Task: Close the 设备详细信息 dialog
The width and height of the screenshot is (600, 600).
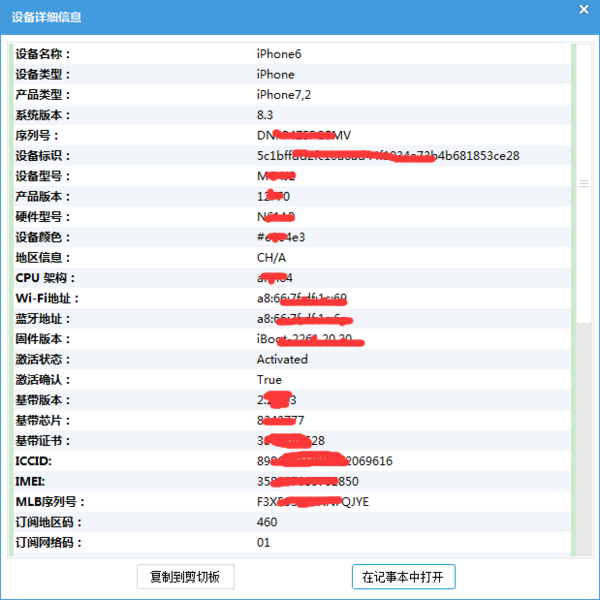Action: 584,9
